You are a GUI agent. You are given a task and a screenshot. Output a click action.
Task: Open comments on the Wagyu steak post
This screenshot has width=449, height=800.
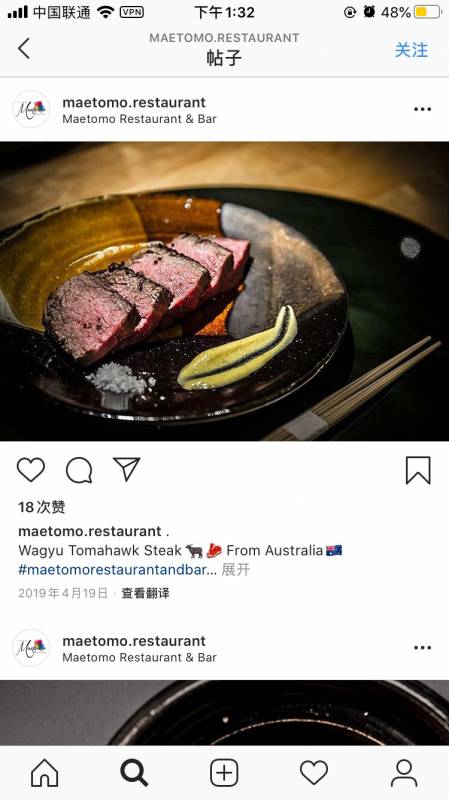79,470
